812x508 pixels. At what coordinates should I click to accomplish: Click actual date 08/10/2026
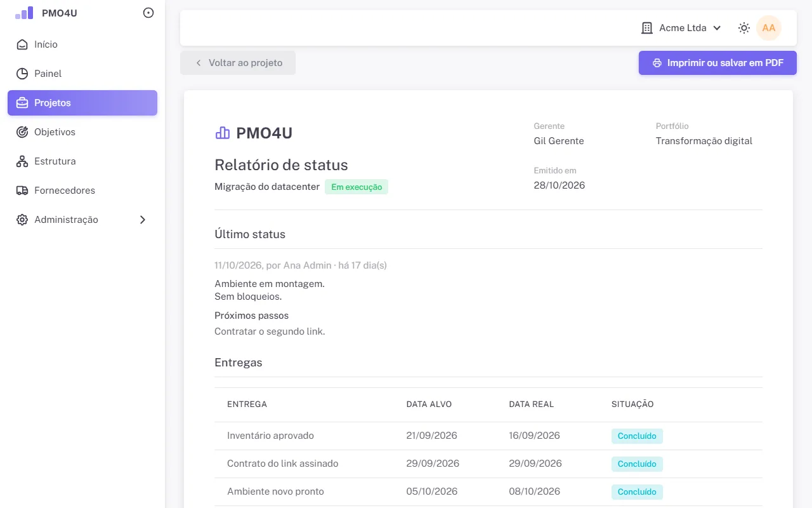[x=534, y=491]
